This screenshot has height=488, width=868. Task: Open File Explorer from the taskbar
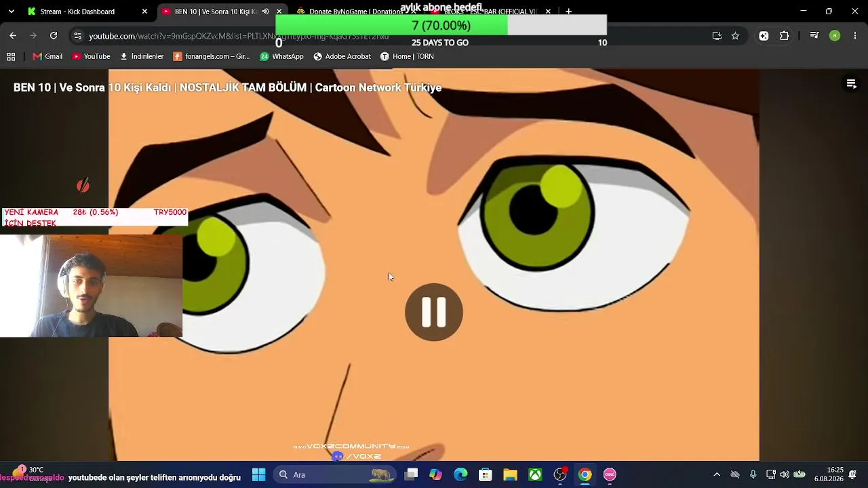pyautogui.click(x=510, y=474)
